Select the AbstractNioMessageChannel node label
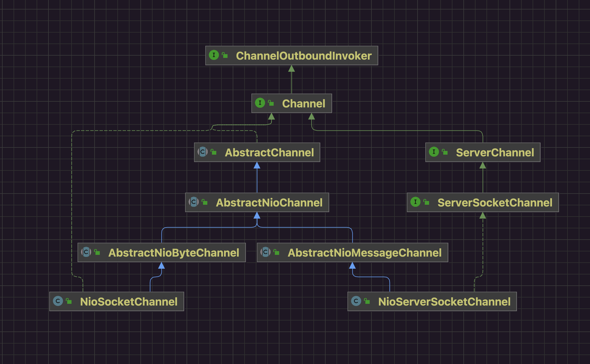 click(364, 253)
